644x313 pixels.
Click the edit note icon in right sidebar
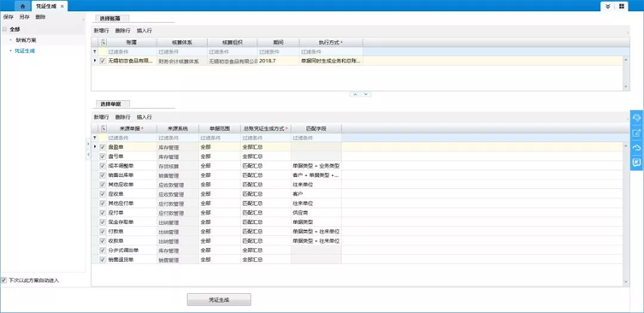click(x=636, y=133)
